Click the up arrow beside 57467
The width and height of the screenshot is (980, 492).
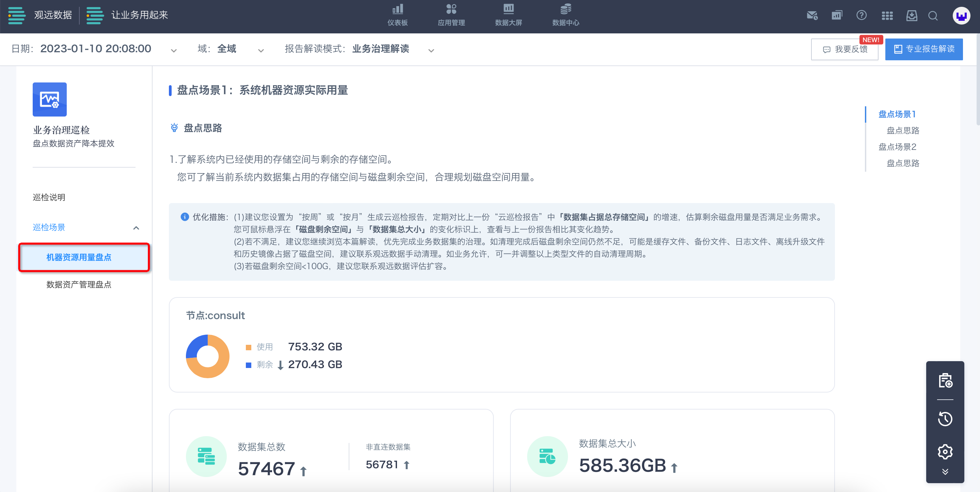(303, 471)
